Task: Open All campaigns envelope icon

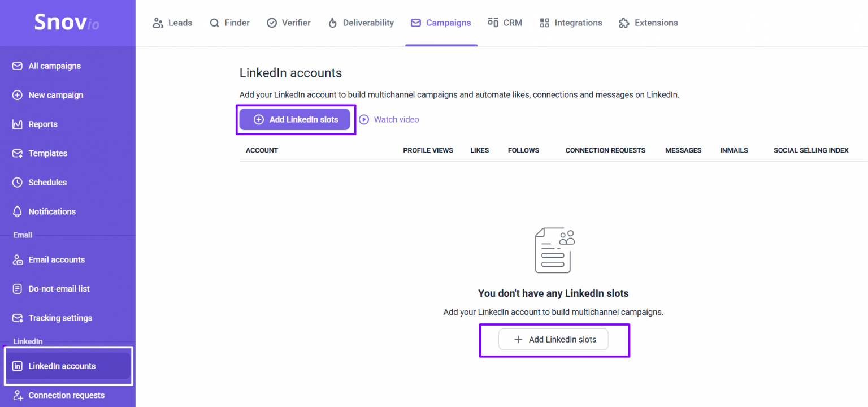Action: (x=18, y=66)
